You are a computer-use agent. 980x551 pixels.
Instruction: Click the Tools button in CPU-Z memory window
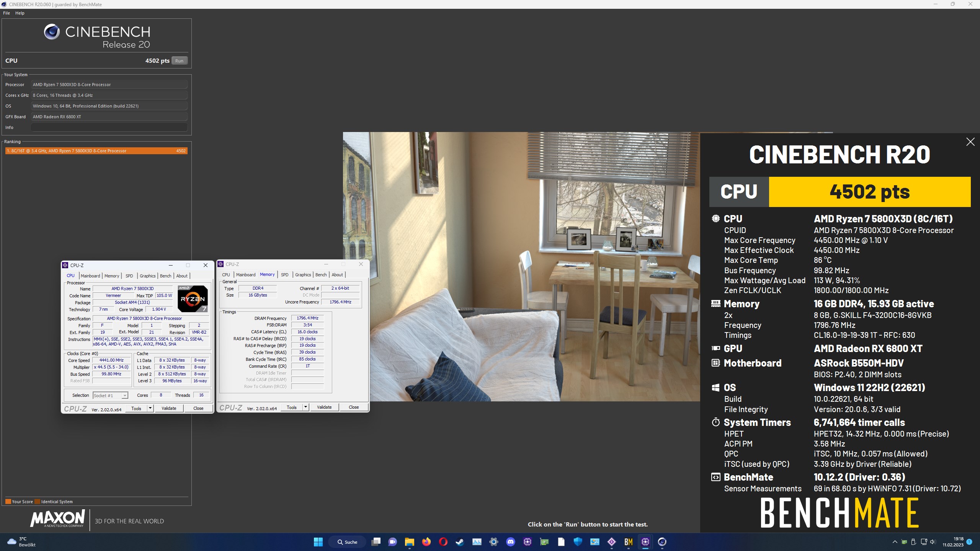[x=292, y=407]
